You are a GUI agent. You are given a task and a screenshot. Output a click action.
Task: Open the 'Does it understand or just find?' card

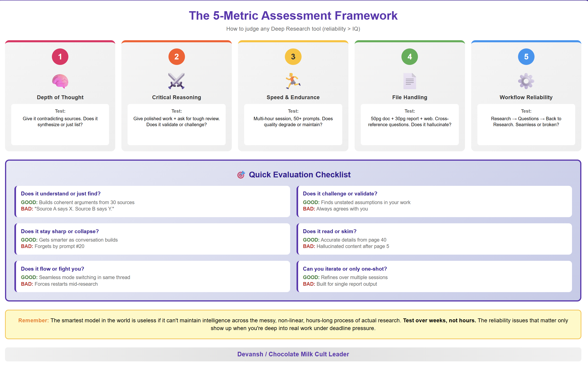152,201
